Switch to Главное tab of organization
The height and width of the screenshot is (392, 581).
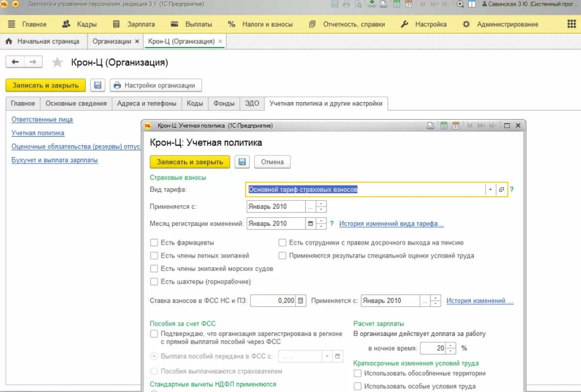tap(23, 104)
